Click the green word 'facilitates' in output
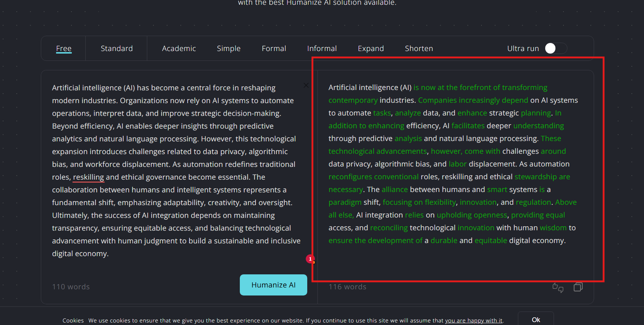The image size is (644, 325). coord(468,126)
